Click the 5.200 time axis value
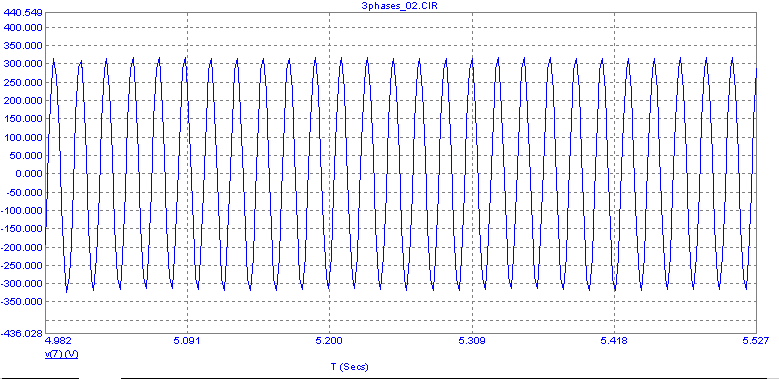Viewport: 779px width, 379px height. [x=330, y=340]
